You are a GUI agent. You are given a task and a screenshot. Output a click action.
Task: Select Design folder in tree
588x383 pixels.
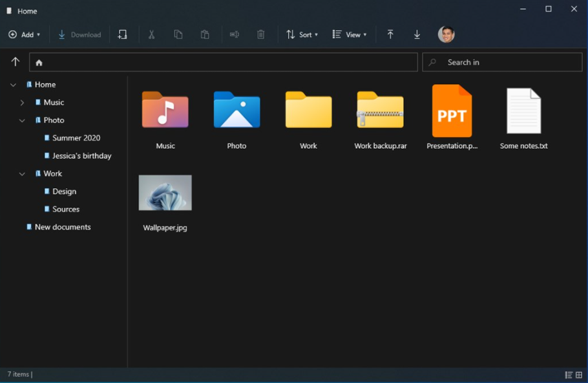point(64,191)
